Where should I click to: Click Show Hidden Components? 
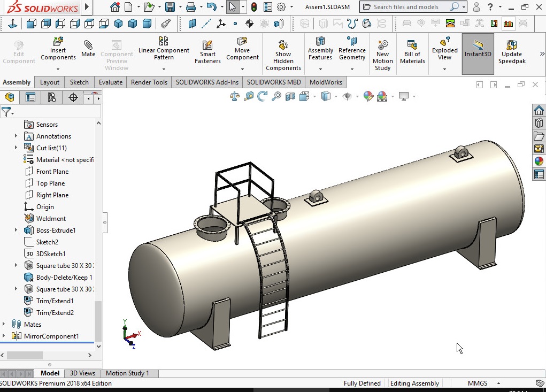coord(283,55)
